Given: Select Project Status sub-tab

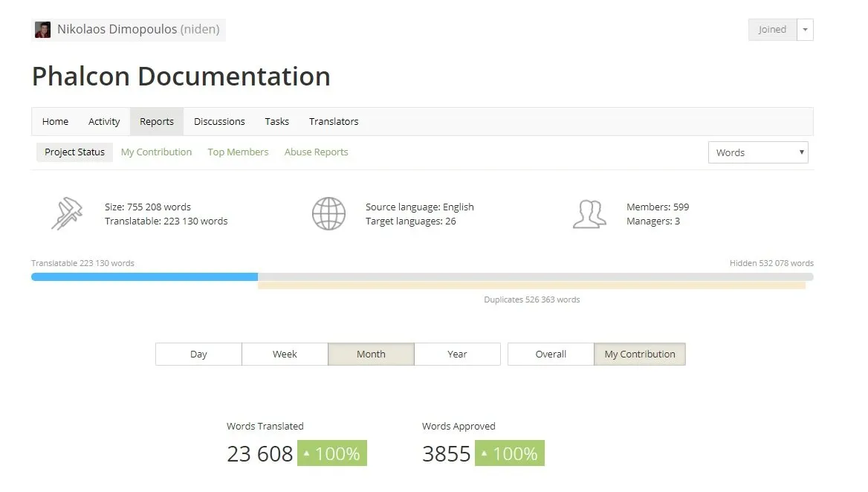Looking at the screenshot, I should tap(75, 152).
